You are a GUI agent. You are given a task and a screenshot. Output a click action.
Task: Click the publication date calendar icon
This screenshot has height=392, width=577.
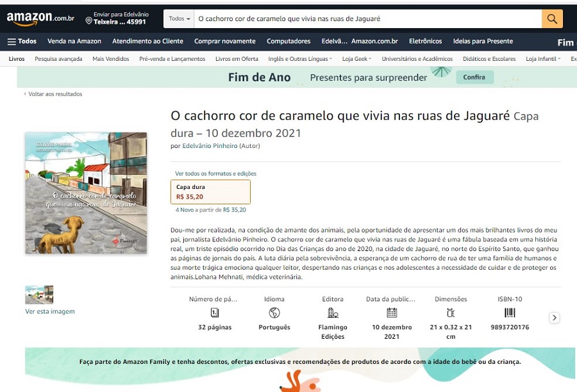tap(392, 313)
